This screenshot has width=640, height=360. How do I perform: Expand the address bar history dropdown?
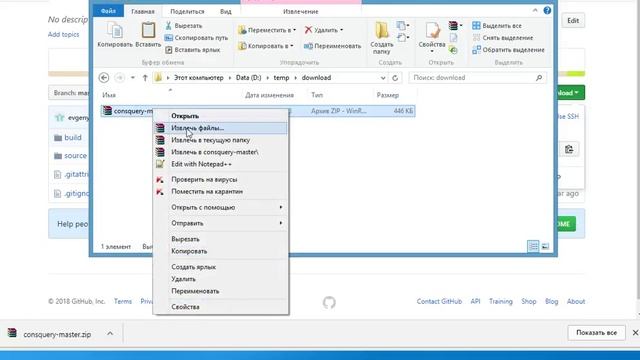pyautogui.click(x=383, y=78)
